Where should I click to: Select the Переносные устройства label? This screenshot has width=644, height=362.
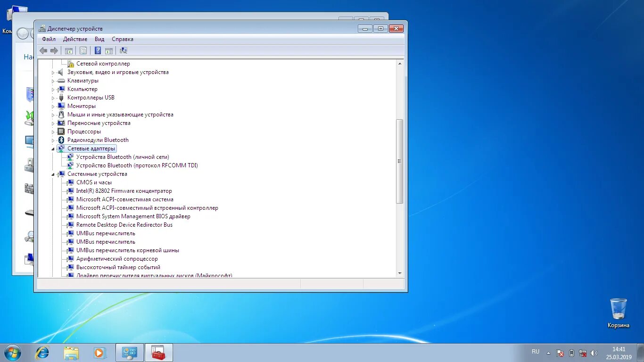tap(99, 123)
